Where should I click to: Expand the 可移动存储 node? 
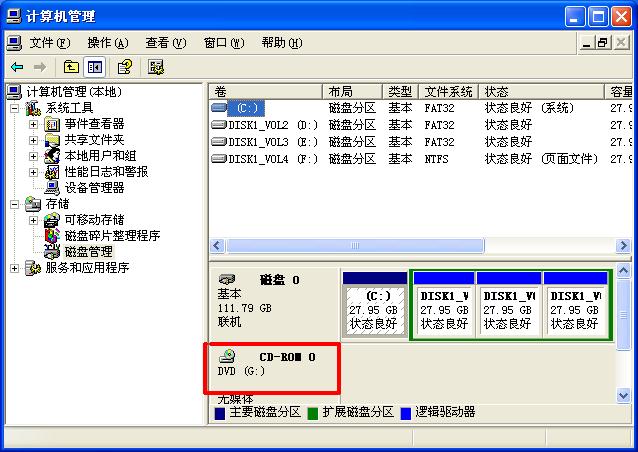pyautogui.click(x=34, y=220)
